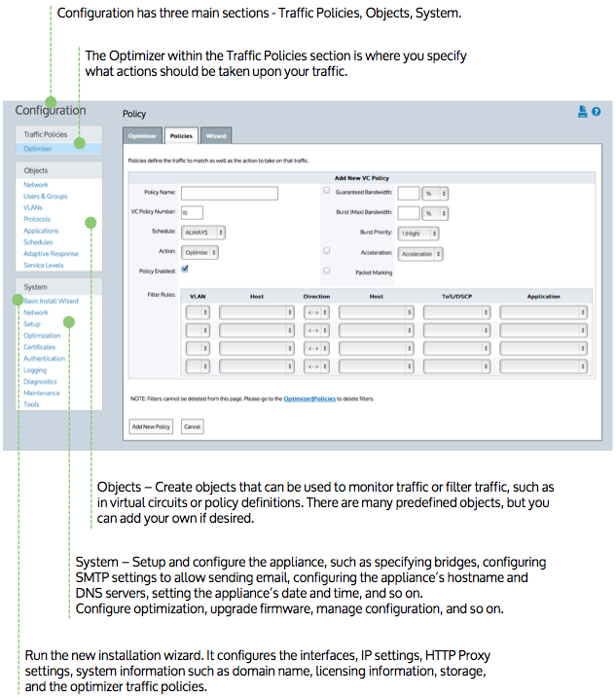Viewport: 616px width, 698px height.
Task: Open Adaptive Response in the sidebar
Action: 51,254
